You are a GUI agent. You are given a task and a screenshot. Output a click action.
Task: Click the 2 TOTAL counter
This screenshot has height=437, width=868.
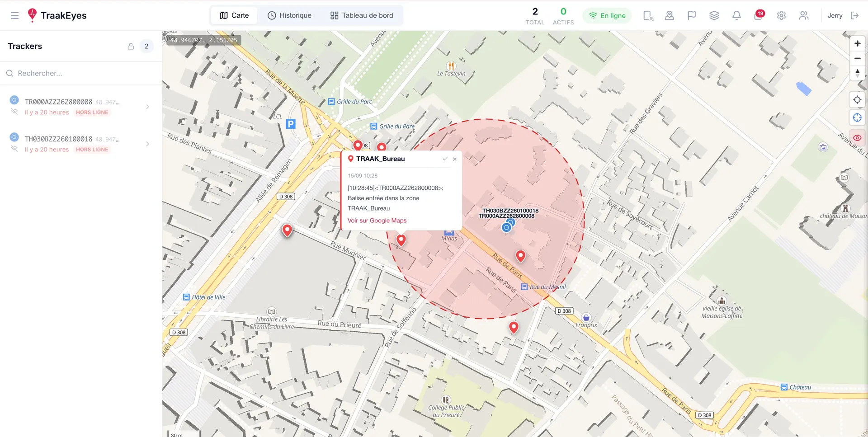[535, 16]
